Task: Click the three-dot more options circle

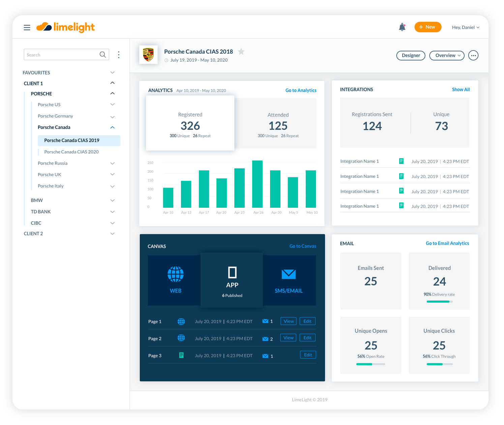Action: 473,55
